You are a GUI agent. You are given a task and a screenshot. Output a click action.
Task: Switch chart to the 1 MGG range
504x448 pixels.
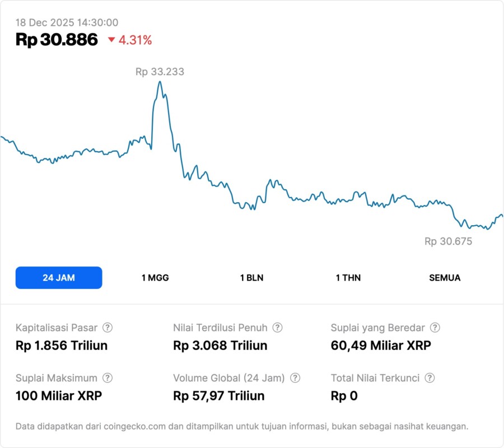click(155, 278)
